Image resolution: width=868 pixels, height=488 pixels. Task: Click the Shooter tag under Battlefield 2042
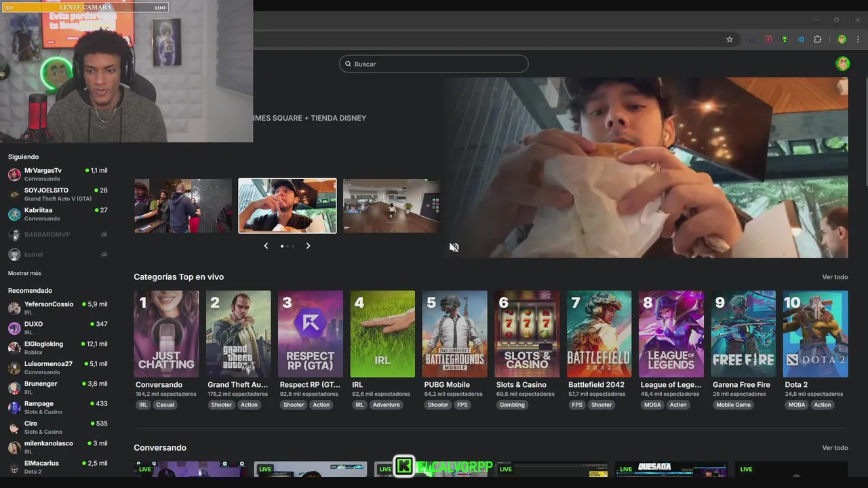[601, 405]
